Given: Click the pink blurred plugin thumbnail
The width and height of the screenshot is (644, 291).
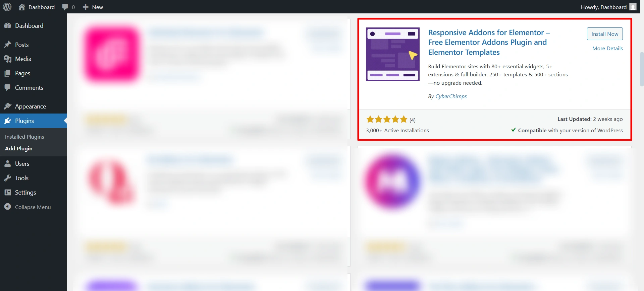Looking at the screenshot, I should (112, 54).
